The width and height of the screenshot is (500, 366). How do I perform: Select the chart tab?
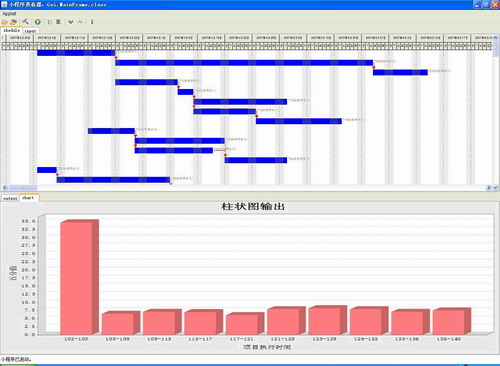tap(29, 198)
